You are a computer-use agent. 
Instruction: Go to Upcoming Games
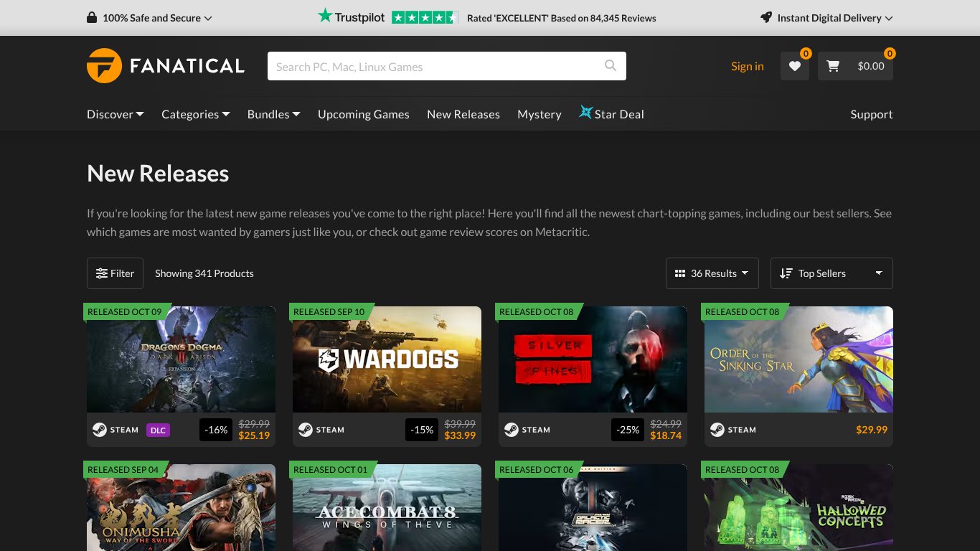[364, 114]
